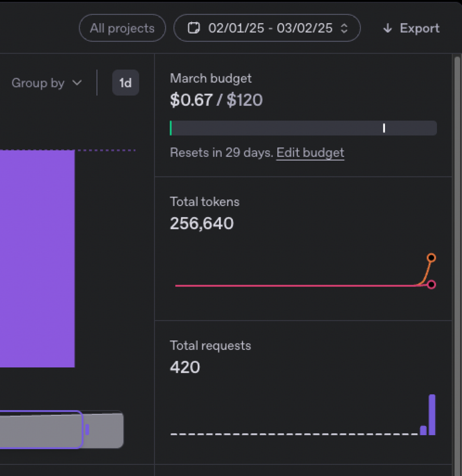Click the budget threshold marker on the progress bar
The width and height of the screenshot is (462, 476).
coord(384,128)
